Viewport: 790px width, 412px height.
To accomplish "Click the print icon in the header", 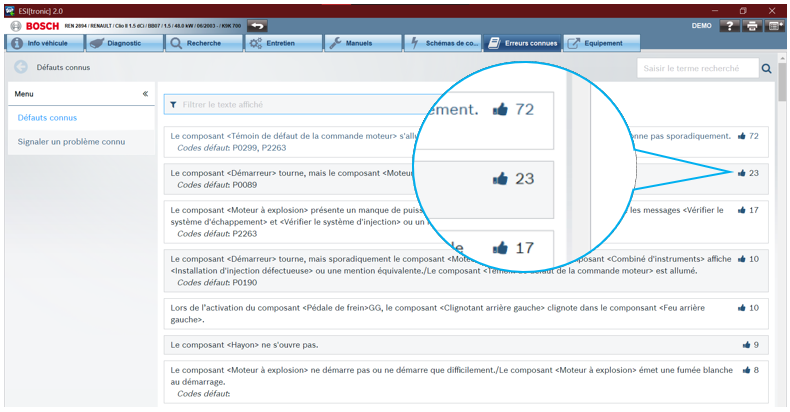I will pyautogui.click(x=751, y=26).
